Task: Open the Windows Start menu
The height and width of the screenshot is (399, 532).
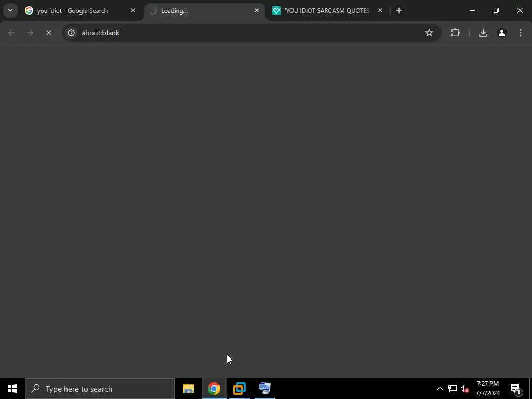Action: [12, 389]
